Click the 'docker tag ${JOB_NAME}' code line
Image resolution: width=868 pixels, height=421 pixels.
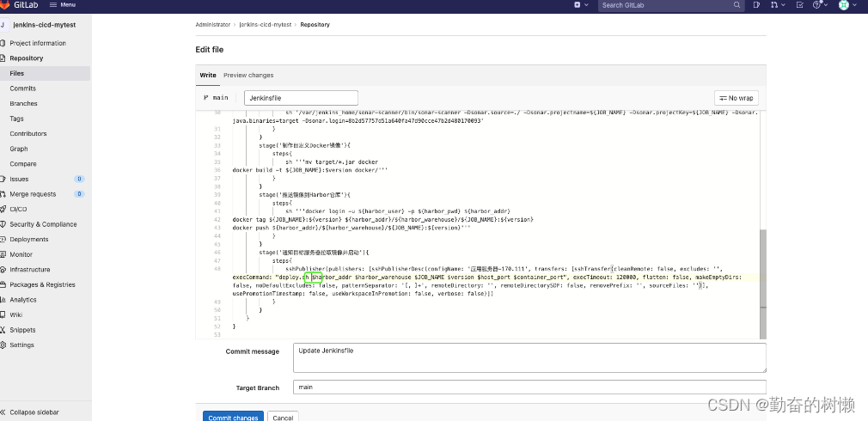[x=382, y=220]
